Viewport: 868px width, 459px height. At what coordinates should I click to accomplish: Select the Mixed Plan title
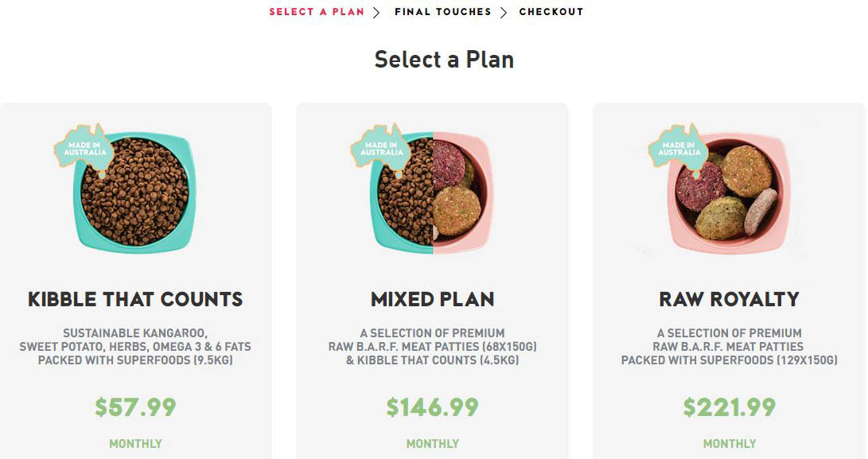pos(433,299)
